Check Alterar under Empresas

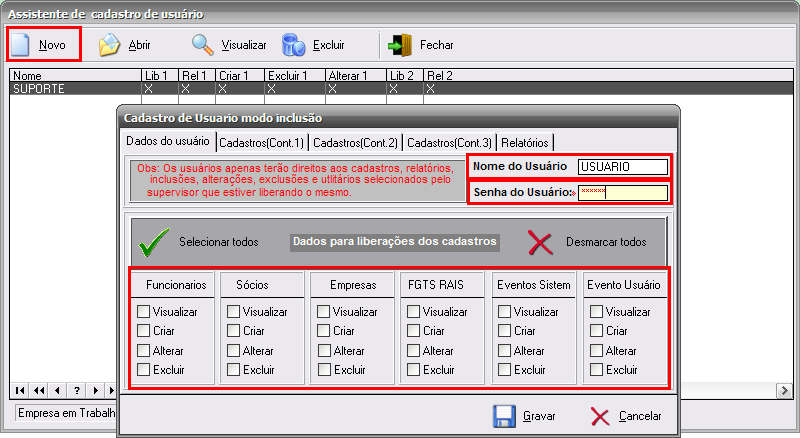324,351
